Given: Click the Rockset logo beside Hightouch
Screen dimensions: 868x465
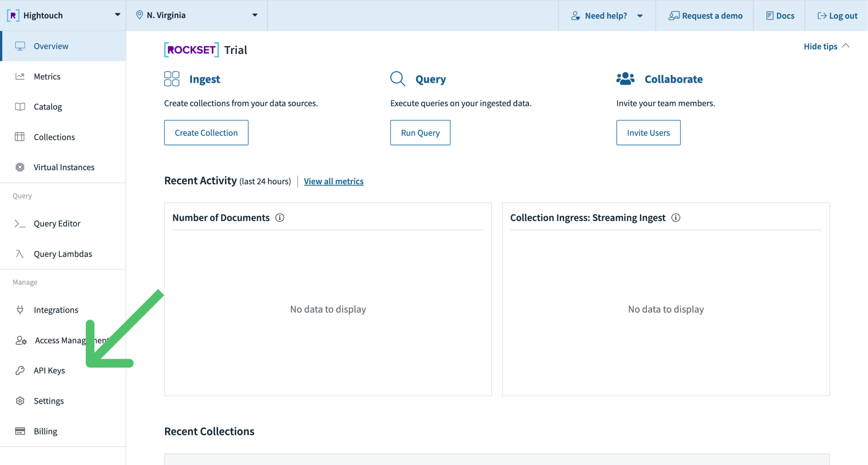Looking at the screenshot, I should 13,16.
